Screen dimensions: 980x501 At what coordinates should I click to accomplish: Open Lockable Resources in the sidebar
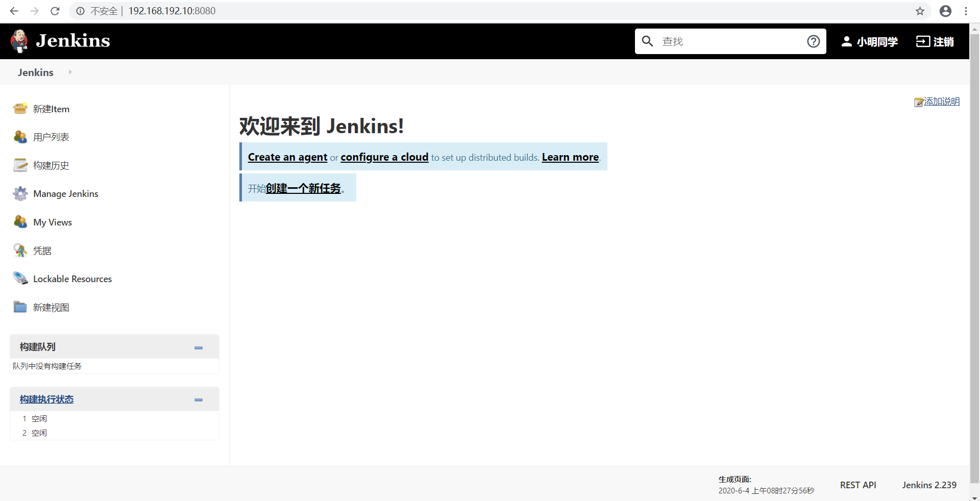coord(72,279)
